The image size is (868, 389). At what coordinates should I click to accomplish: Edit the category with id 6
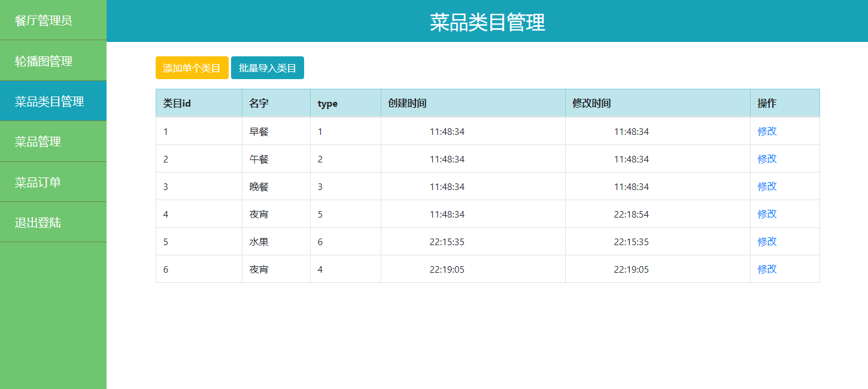[x=767, y=269]
